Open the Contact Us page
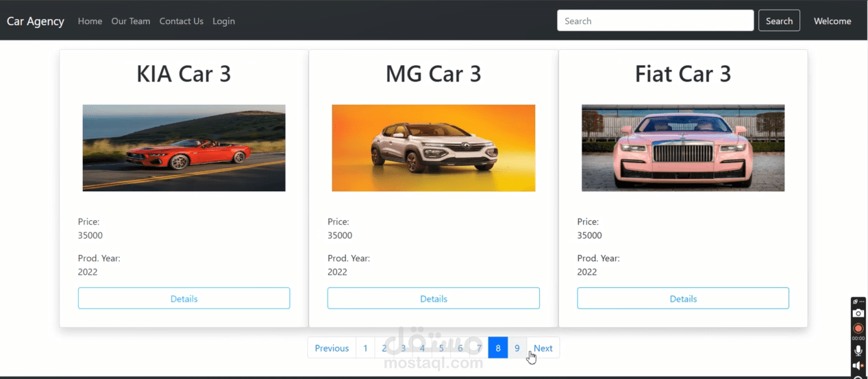Viewport: 868px width, 379px height. [182, 21]
